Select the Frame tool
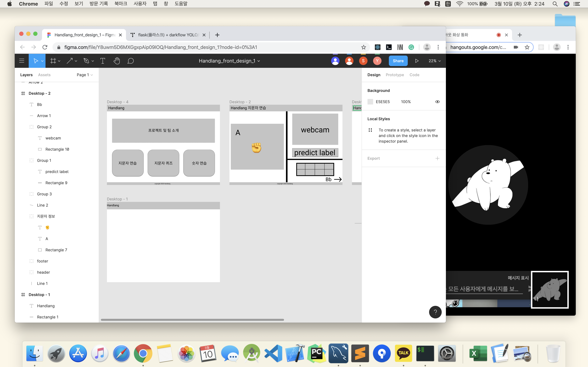 53,61
